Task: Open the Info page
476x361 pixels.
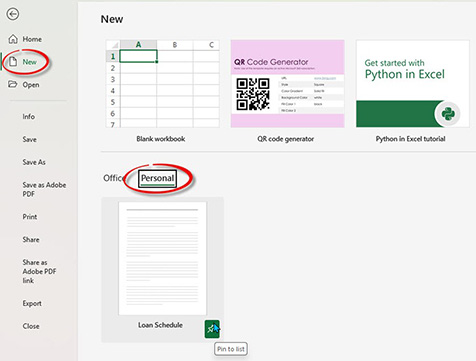Action: (29, 117)
